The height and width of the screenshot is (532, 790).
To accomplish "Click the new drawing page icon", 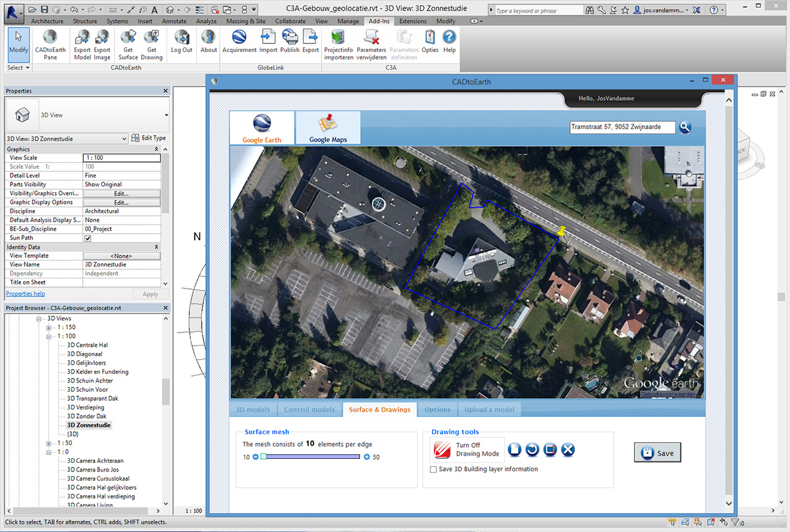I will click(515, 450).
